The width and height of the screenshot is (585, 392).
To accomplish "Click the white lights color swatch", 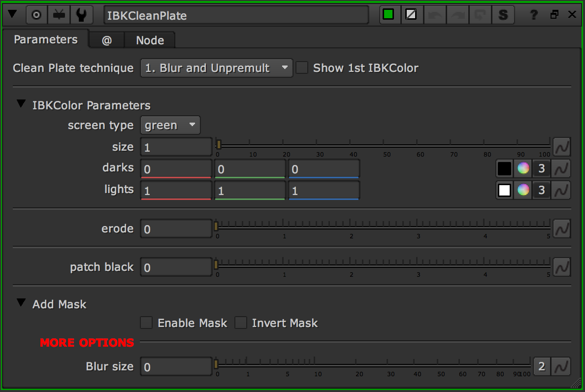I will point(504,190).
